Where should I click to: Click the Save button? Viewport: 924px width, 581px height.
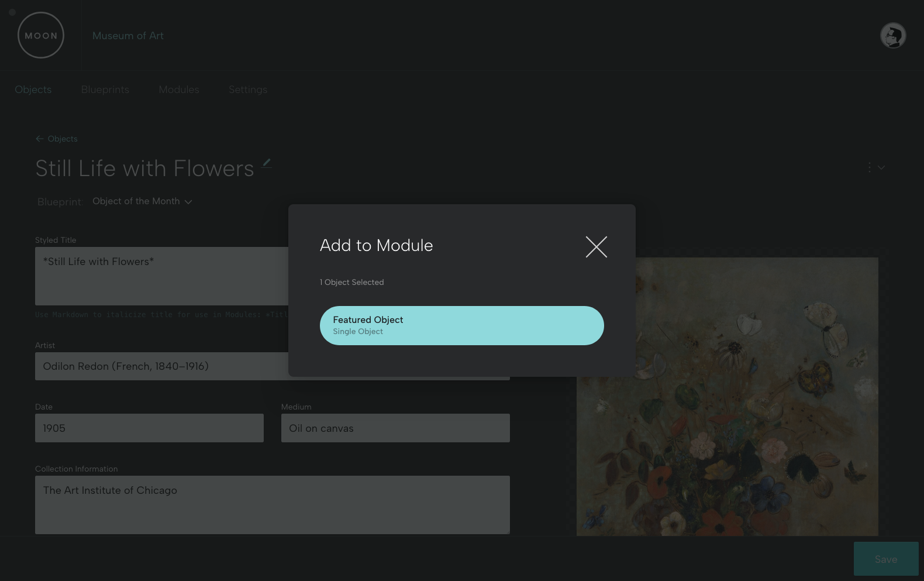point(886,559)
